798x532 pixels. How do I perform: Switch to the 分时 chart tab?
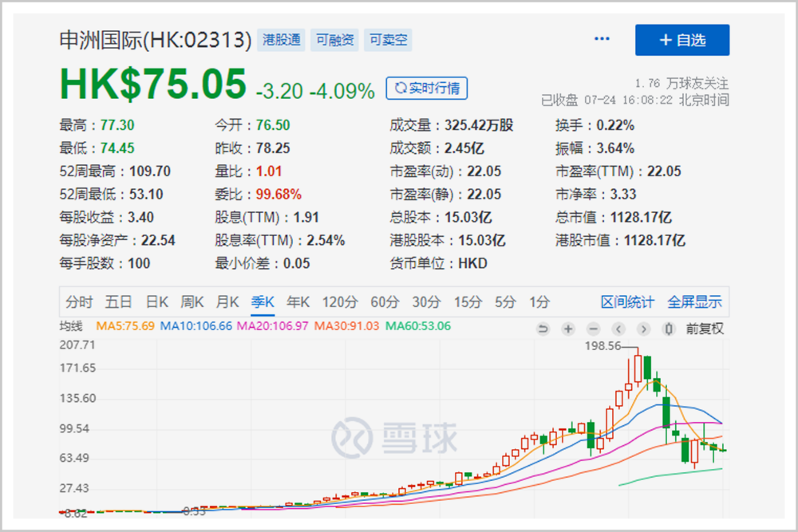coord(79,302)
